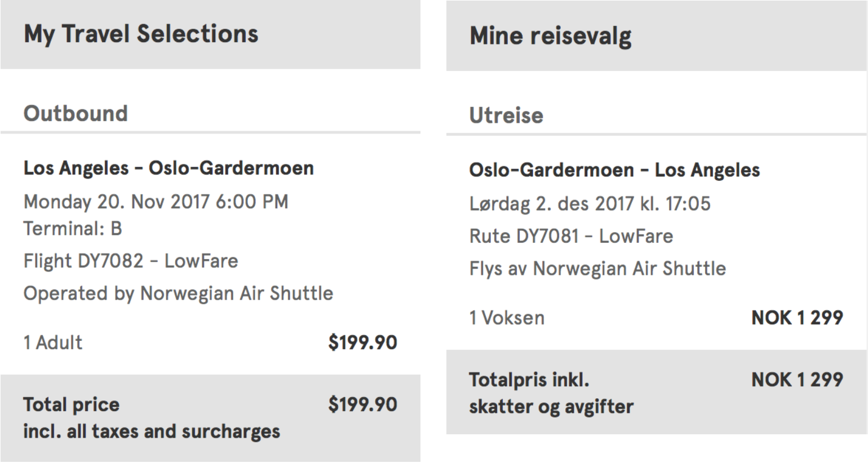Select the Lørdag 2. des 2017 departure time
This screenshot has width=868, height=463.
[590, 203]
